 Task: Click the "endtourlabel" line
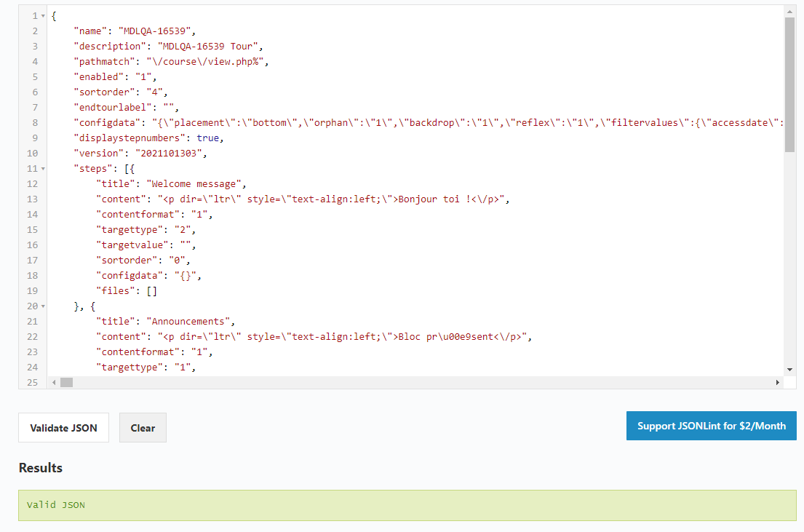tap(126, 108)
